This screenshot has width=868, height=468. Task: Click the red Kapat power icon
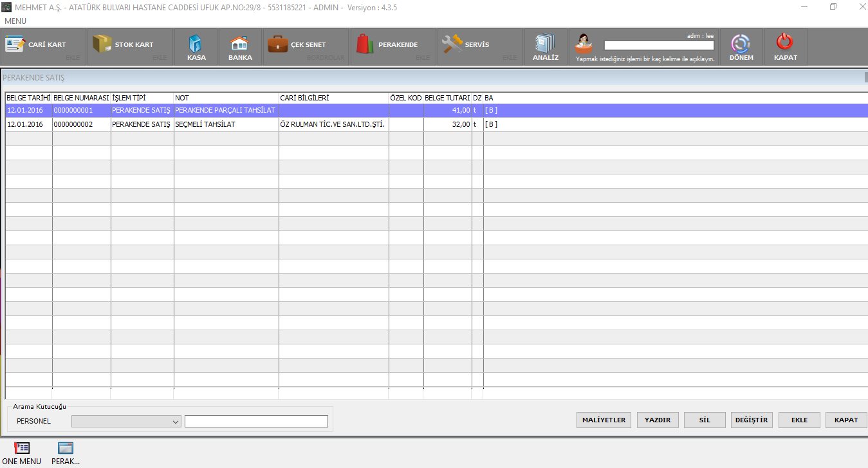pos(785,42)
